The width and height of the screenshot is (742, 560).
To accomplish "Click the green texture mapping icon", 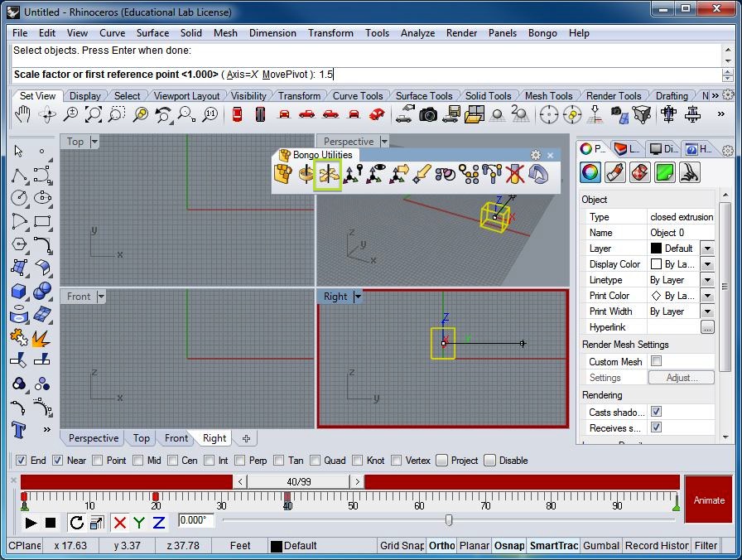I will click(664, 172).
